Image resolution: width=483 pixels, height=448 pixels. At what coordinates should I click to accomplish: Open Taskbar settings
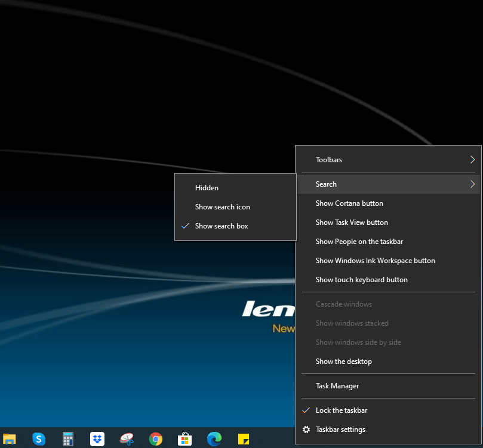[x=388, y=430]
